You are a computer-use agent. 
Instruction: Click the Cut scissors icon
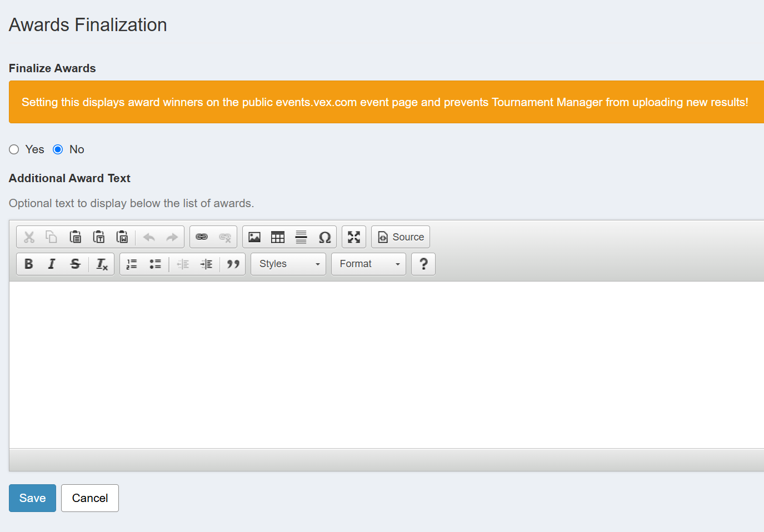click(29, 237)
